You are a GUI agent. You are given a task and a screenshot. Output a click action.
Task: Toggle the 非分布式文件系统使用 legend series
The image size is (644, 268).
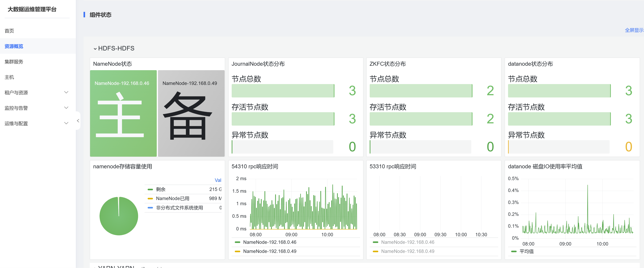pyautogui.click(x=179, y=208)
